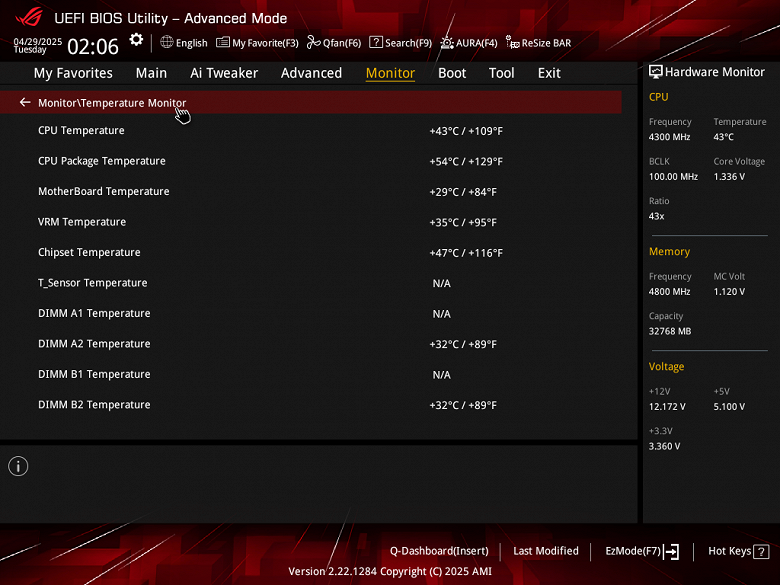Show Last Modified changes

(546, 551)
